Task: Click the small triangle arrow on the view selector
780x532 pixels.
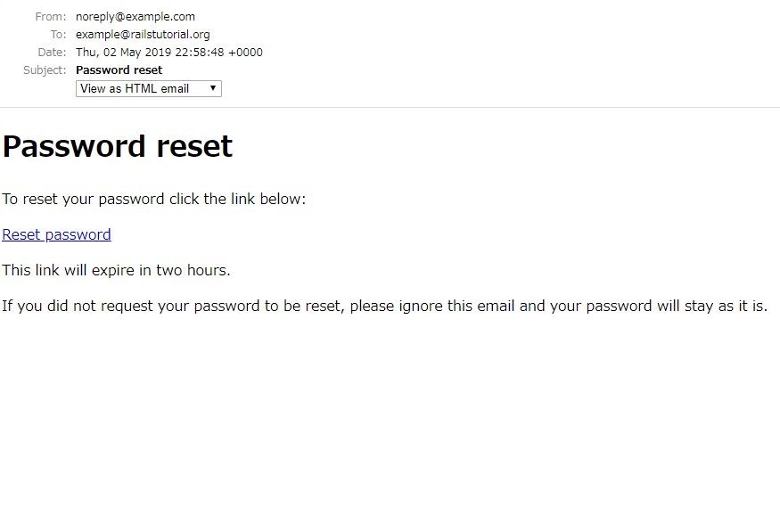Action: (x=213, y=88)
